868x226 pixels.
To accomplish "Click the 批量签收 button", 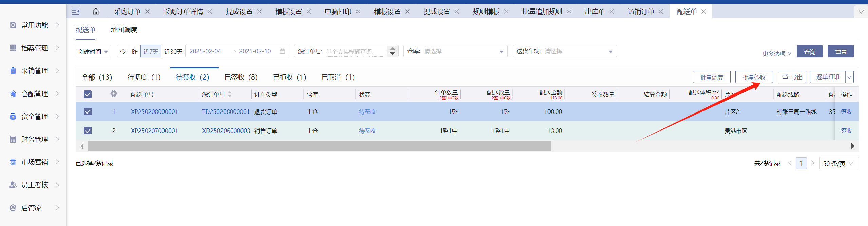I will click(x=754, y=77).
